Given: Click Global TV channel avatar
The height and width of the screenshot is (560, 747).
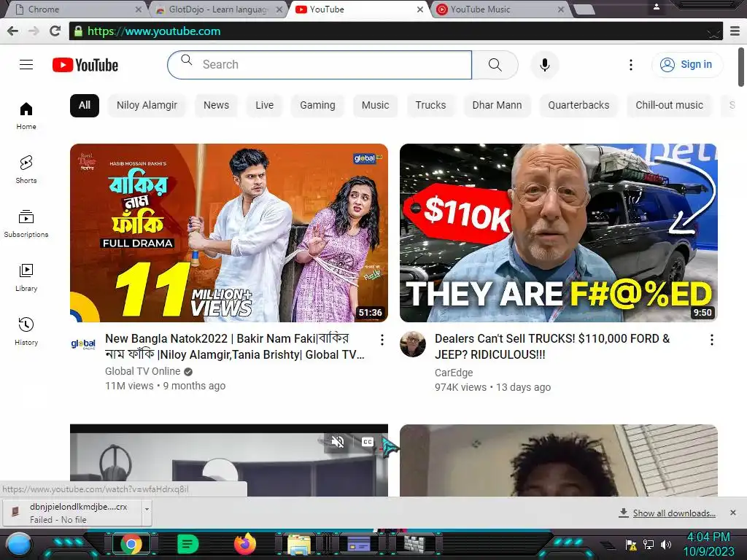Looking at the screenshot, I should point(83,344).
